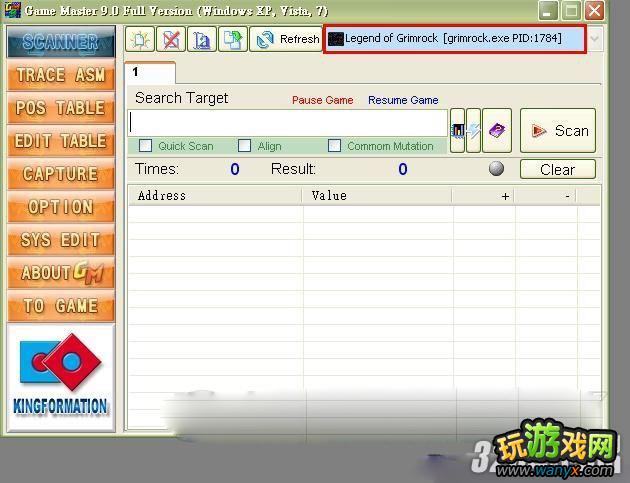Focus the Search Target input field
Screen dimensions: 630x483
pyautogui.click(x=288, y=123)
